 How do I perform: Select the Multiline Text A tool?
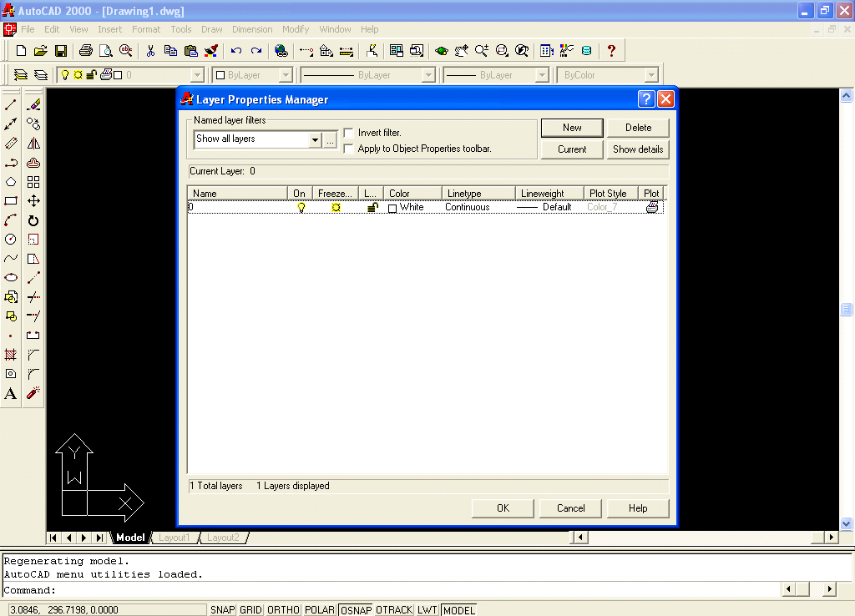coord(11,393)
